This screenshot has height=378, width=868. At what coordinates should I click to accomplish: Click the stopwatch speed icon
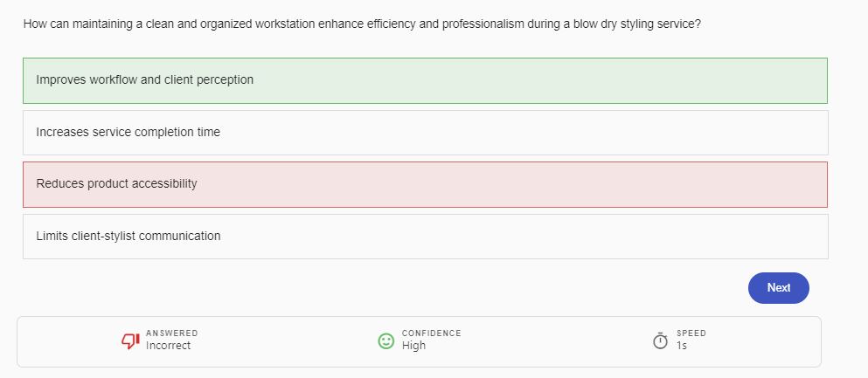click(x=661, y=340)
